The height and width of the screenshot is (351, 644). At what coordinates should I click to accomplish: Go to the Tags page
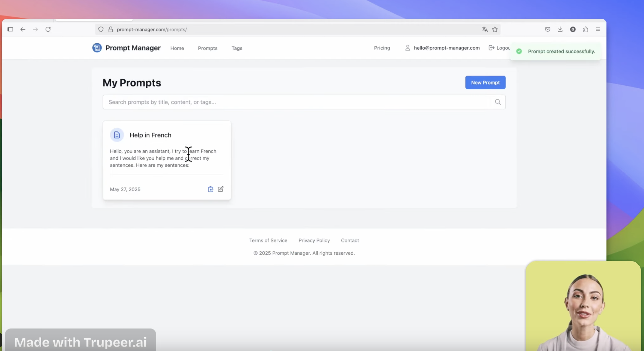(237, 48)
